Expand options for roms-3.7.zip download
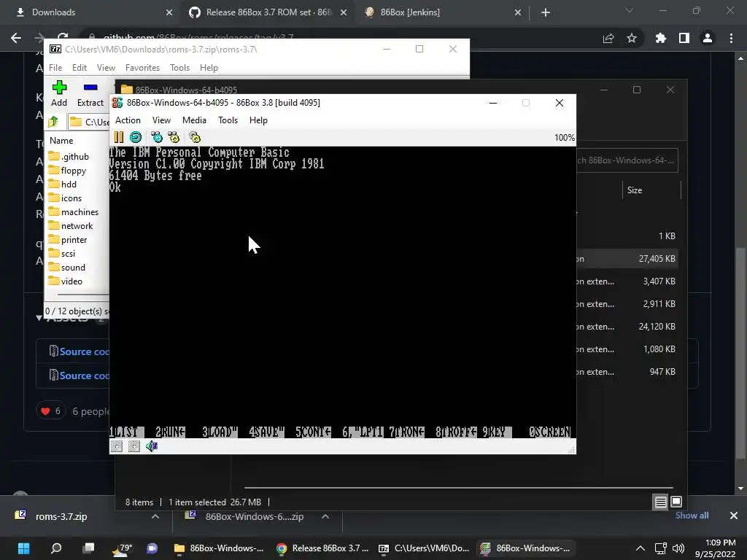 (x=155, y=516)
